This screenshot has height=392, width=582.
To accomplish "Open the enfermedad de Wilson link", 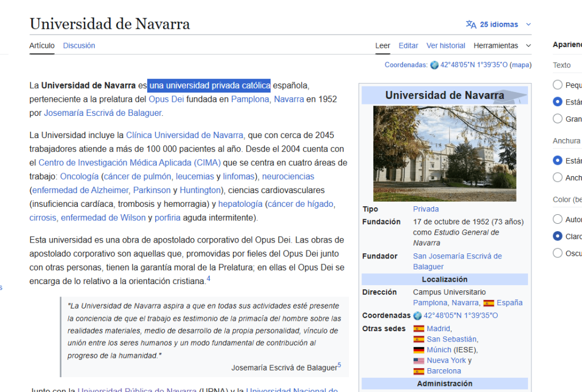I will point(103,218).
